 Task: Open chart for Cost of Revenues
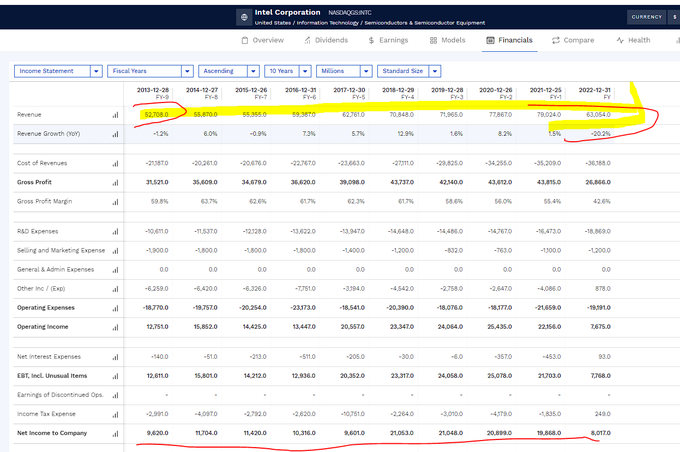[115, 163]
